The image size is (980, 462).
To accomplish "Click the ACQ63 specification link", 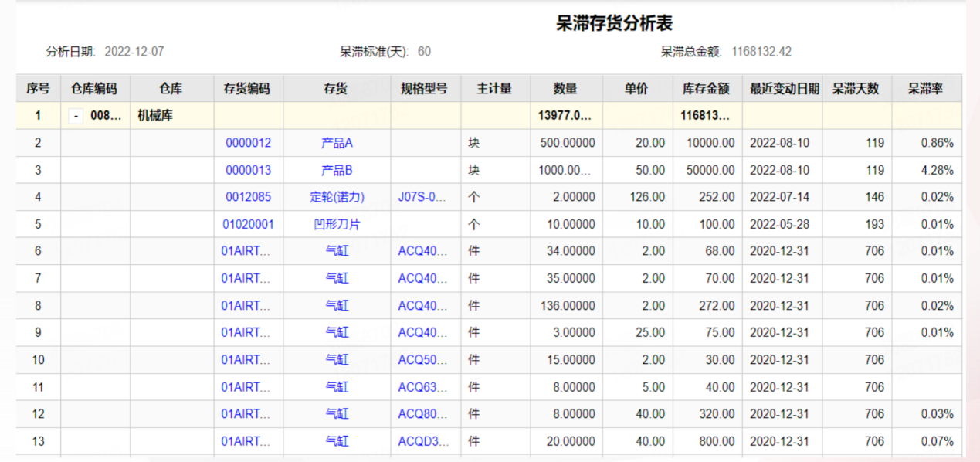I will [x=422, y=387].
